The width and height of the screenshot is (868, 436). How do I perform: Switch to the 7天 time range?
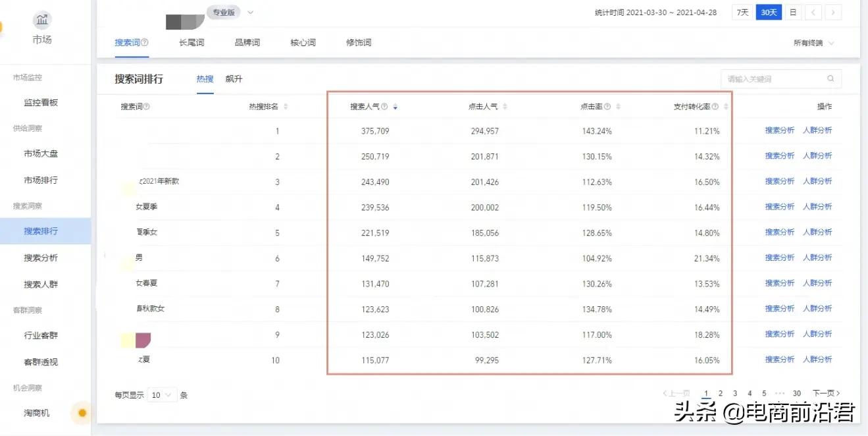click(x=742, y=12)
